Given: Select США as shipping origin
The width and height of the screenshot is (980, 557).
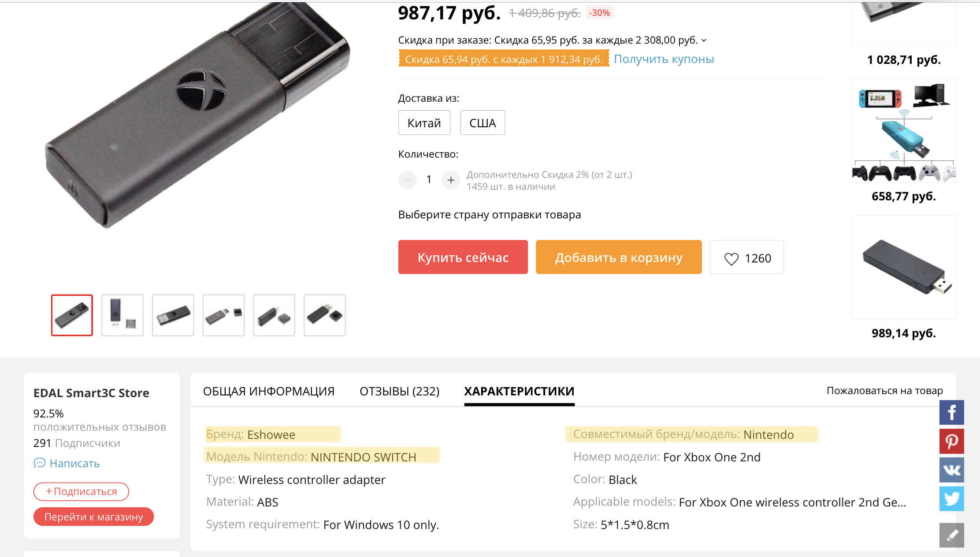Looking at the screenshot, I should point(482,123).
